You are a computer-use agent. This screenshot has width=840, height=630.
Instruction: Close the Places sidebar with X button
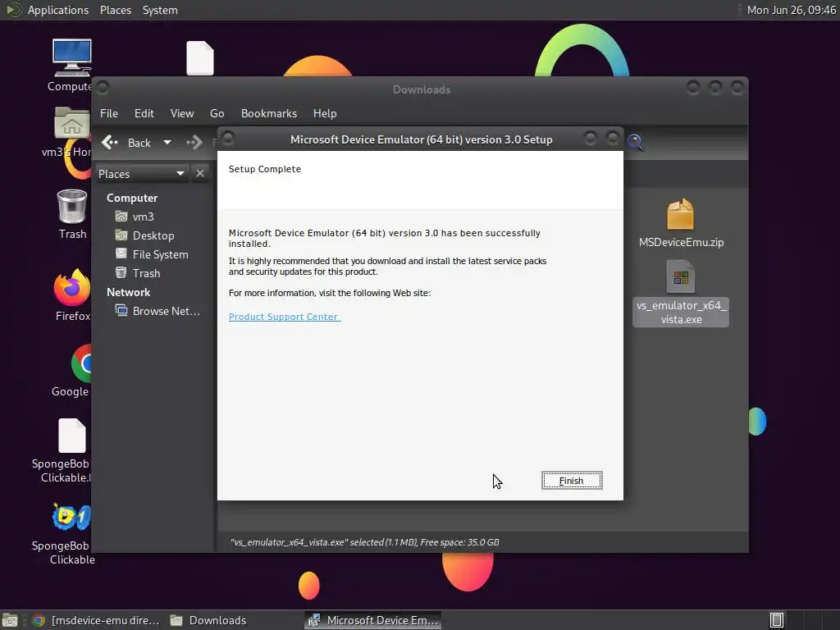(200, 174)
